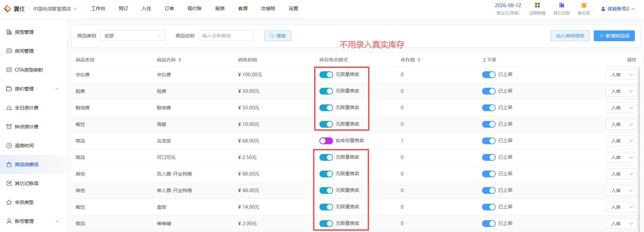
Task: Open 中国电信智慧酒店 hotel selector dropdown
Action: pos(55,9)
